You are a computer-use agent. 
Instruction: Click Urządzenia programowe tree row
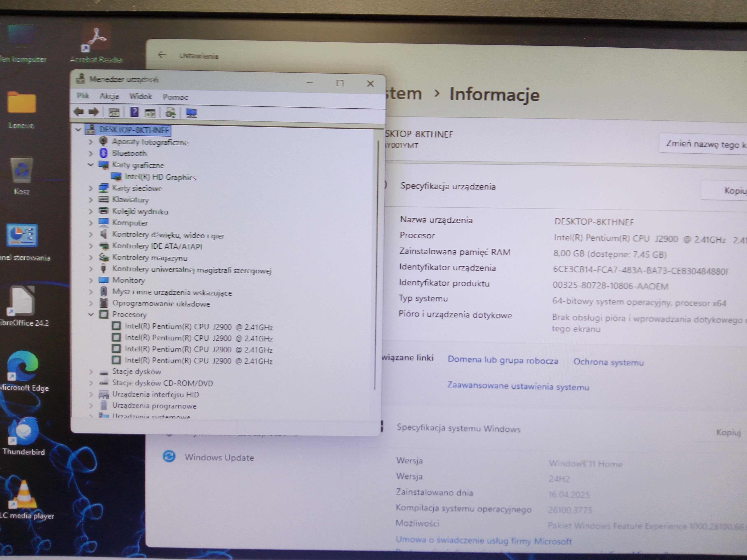154,406
